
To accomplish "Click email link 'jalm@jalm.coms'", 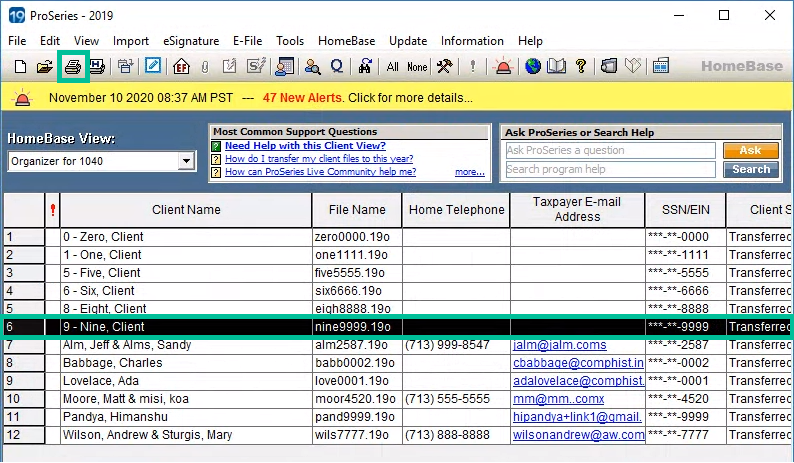I will [560, 345].
